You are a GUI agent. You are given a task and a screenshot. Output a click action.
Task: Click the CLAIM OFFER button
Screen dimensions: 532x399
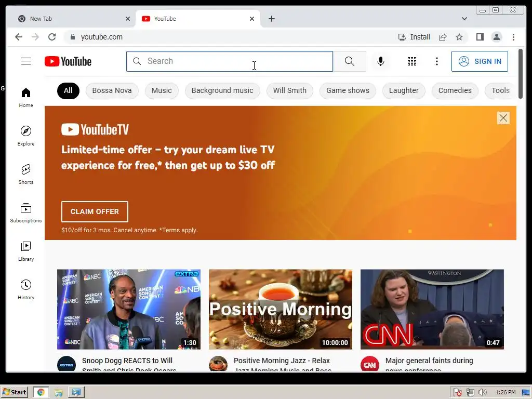(95, 211)
